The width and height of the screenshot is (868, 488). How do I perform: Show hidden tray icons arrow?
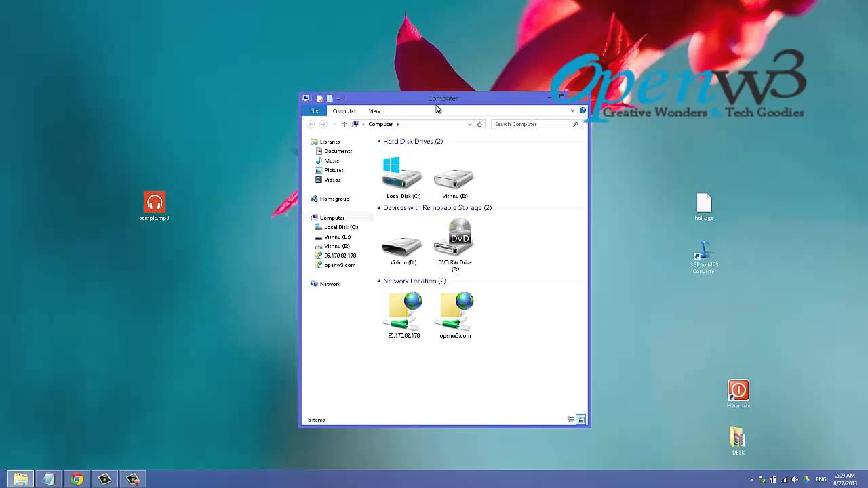[x=751, y=480]
